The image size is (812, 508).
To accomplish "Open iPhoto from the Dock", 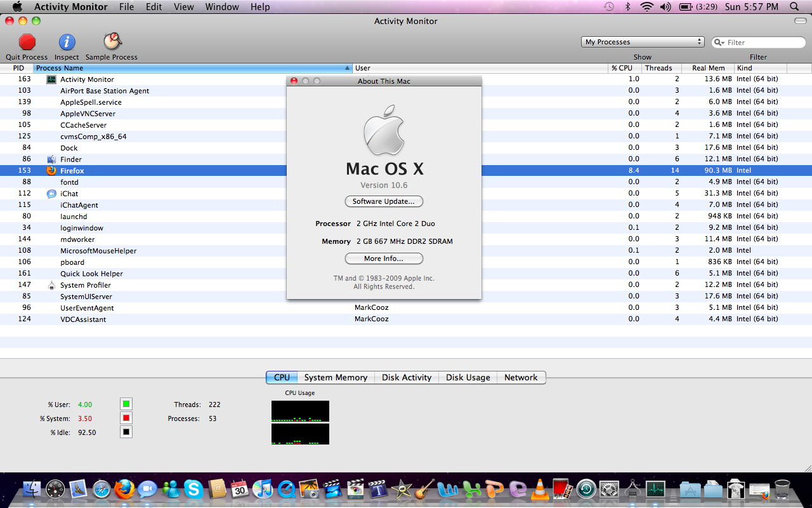I will [x=309, y=489].
